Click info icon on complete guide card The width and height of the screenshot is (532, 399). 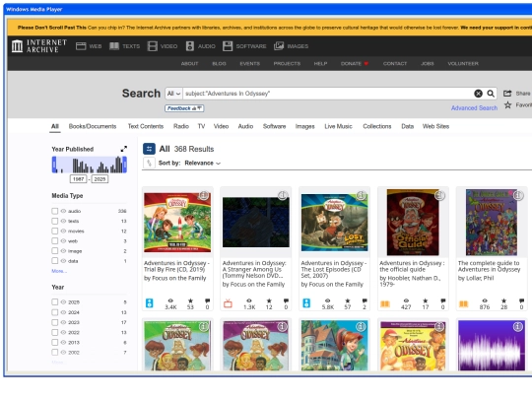click(518, 195)
